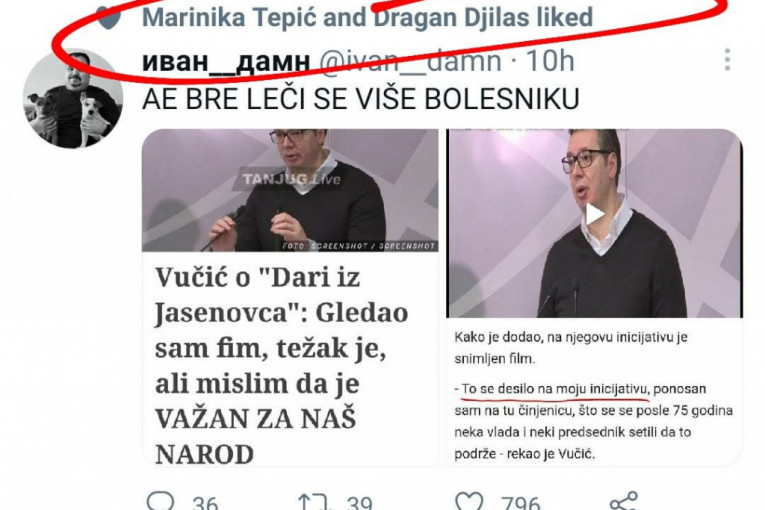Open ivan_damn's profile avatar picture
The image size is (765, 510).
(x=73, y=99)
